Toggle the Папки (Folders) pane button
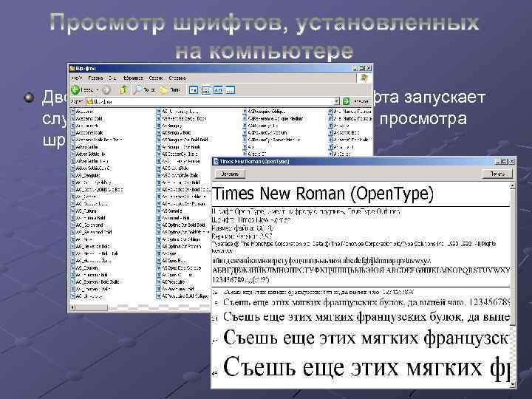 (x=169, y=90)
